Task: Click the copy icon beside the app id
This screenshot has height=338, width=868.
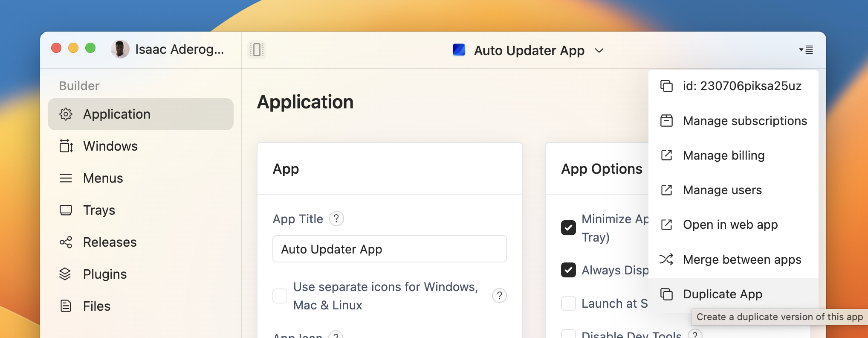Action: tap(666, 86)
